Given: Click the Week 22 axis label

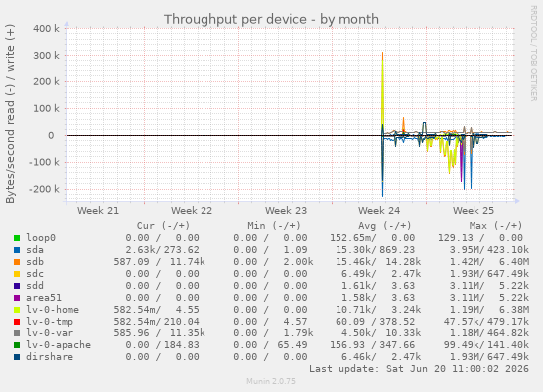Looking at the screenshot, I should coord(192,211).
